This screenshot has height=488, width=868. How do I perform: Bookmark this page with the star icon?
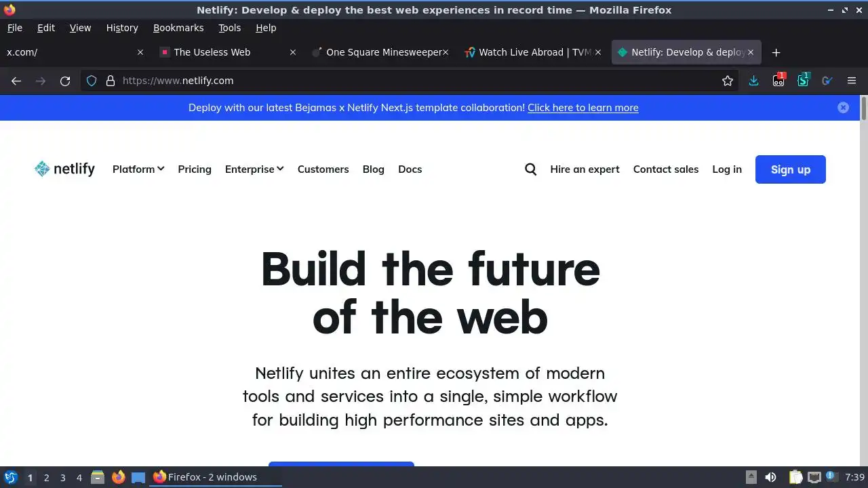(728, 81)
